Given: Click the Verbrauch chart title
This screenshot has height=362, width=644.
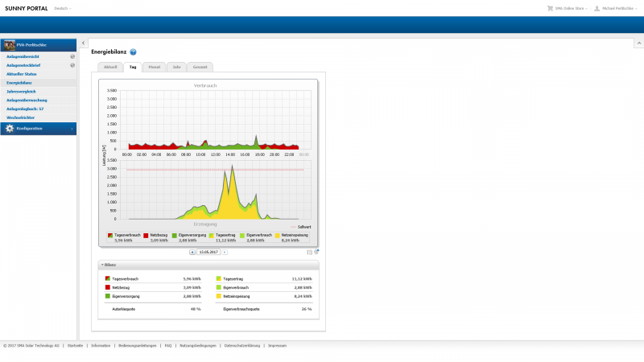Looking at the screenshot, I should coord(205,85).
